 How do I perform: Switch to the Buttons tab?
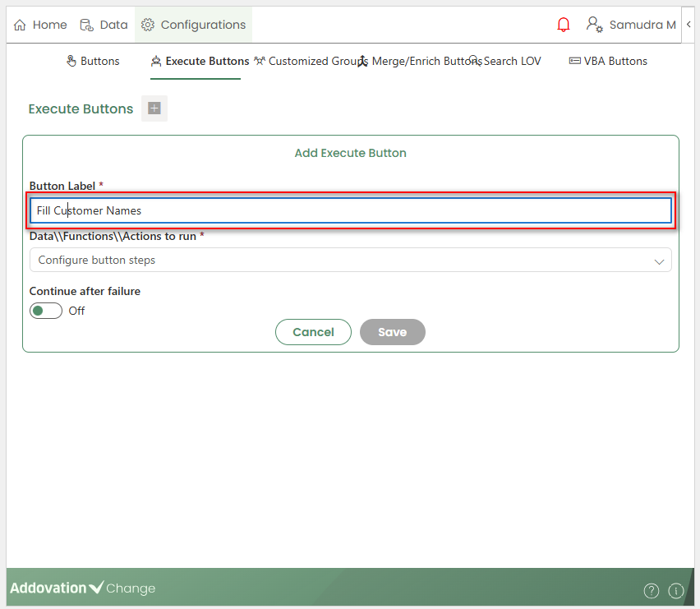(x=93, y=61)
